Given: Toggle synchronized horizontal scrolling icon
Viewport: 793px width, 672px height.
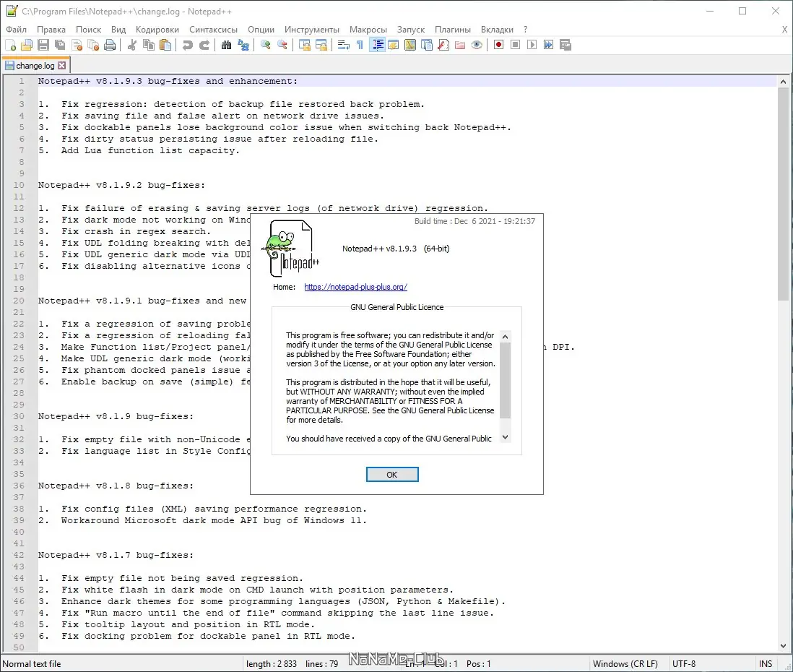Looking at the screenshot, I should (321, 45).
